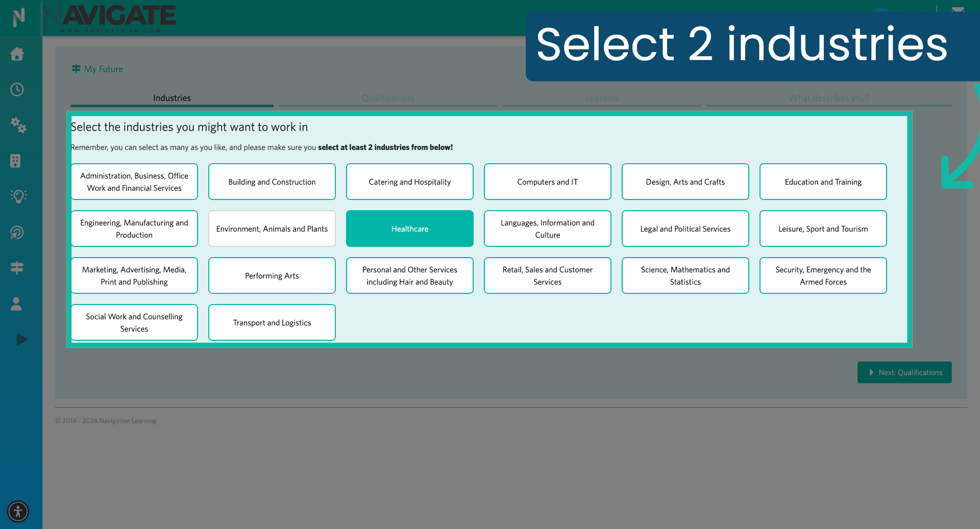The width and height of the screenshot is (980, 529).
Task: Select the Transport and Logistics tile
Action: 272,322
